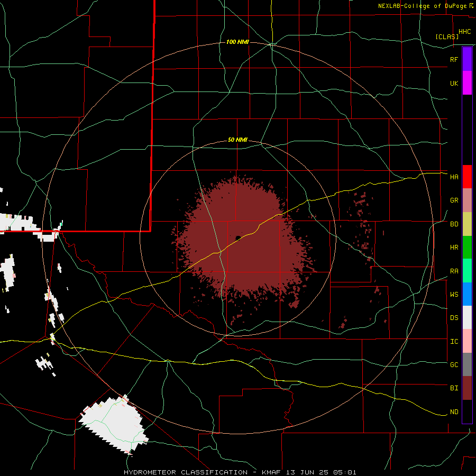Click the RF legend label
The height and width of the screenshot is (476, 476).
[x=454, y=59]
